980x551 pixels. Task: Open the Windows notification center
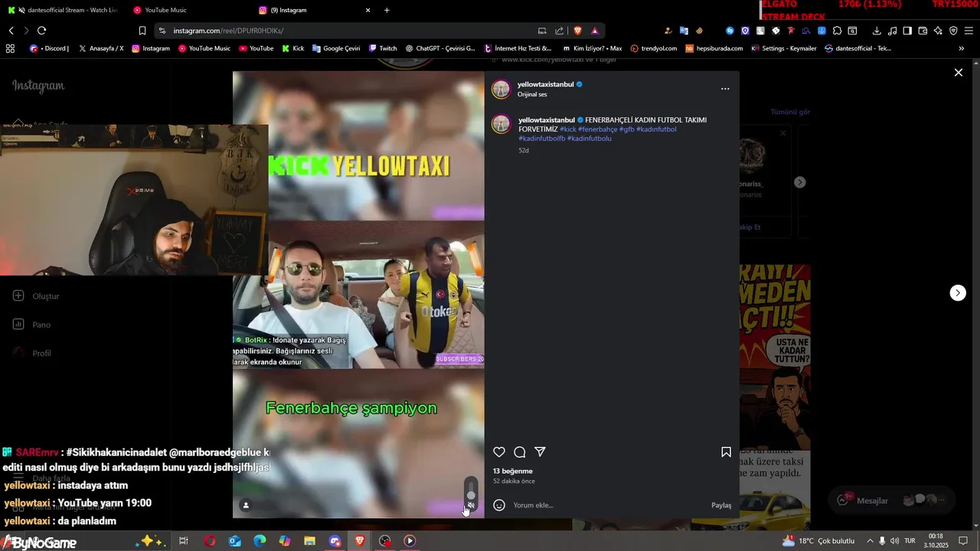tap(964, 541)
